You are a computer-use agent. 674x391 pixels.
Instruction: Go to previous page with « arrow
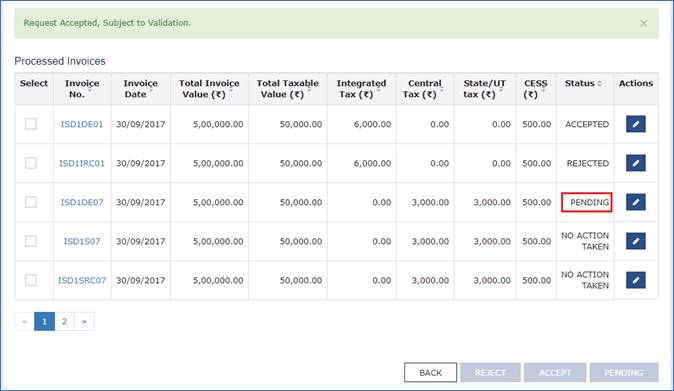[25, 321]
